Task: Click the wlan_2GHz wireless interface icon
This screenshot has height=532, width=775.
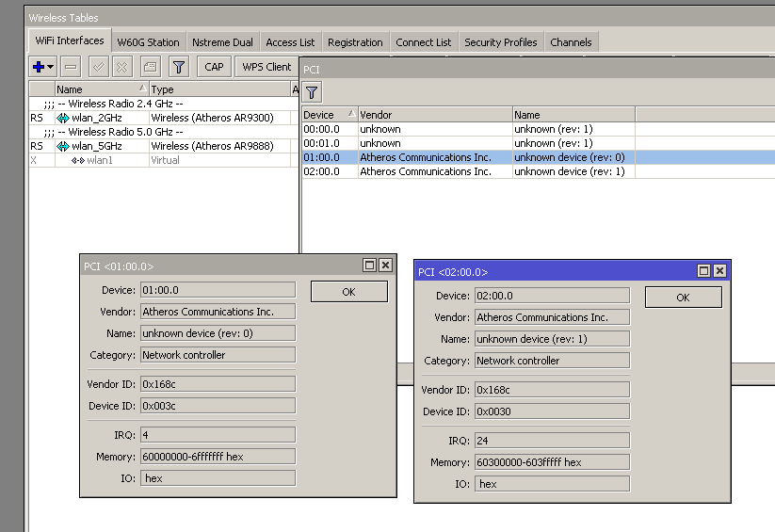Action: [63, 118]
